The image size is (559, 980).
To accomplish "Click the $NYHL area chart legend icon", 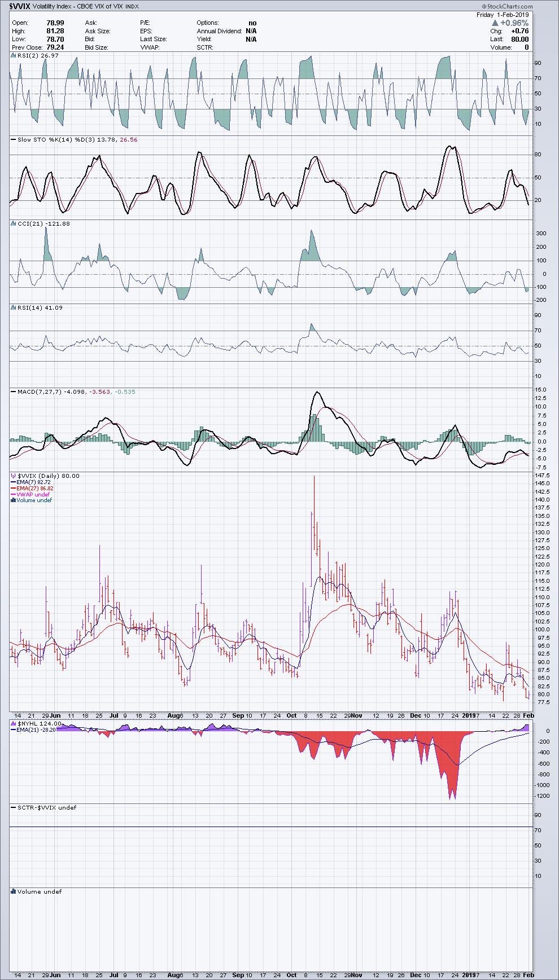I will coord(14,724).
